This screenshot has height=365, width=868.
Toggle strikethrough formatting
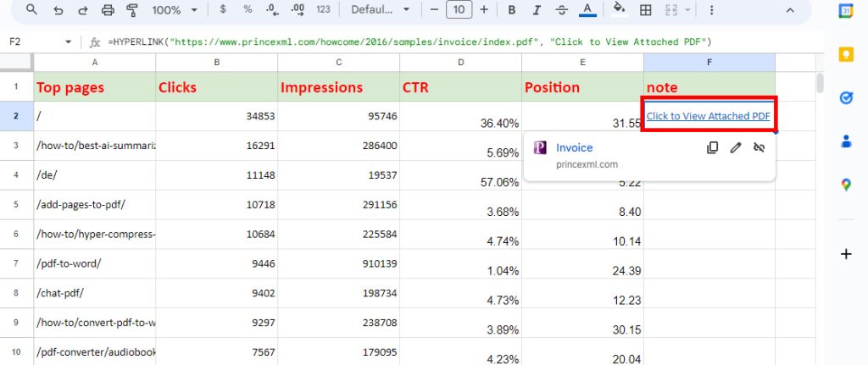pyautogui.click(x=562, y=10)
